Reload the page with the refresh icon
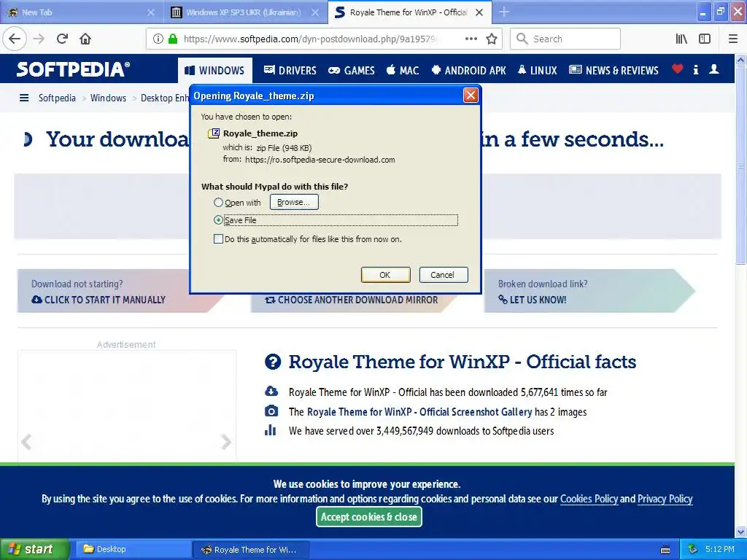 click(x=63, y=39)
